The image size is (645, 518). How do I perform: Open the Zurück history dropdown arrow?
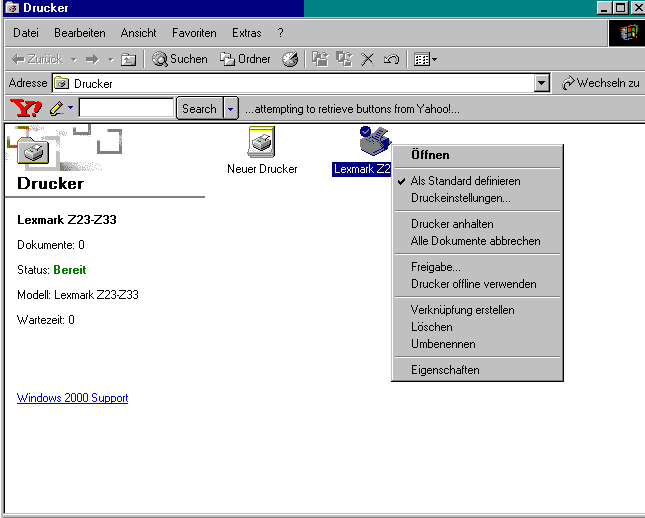pyautogui.click(x=74, y=60)
